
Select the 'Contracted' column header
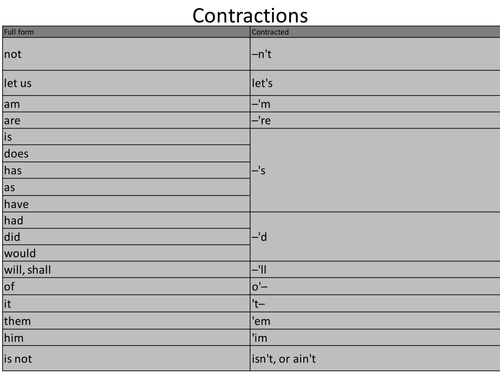(x=375, y=32)
